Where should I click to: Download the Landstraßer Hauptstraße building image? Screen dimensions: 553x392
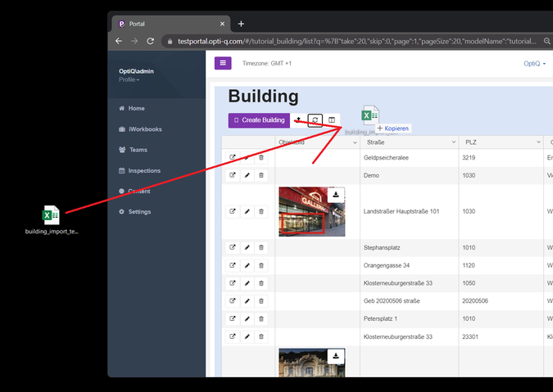pyautogui.click(x=336, y=195)
